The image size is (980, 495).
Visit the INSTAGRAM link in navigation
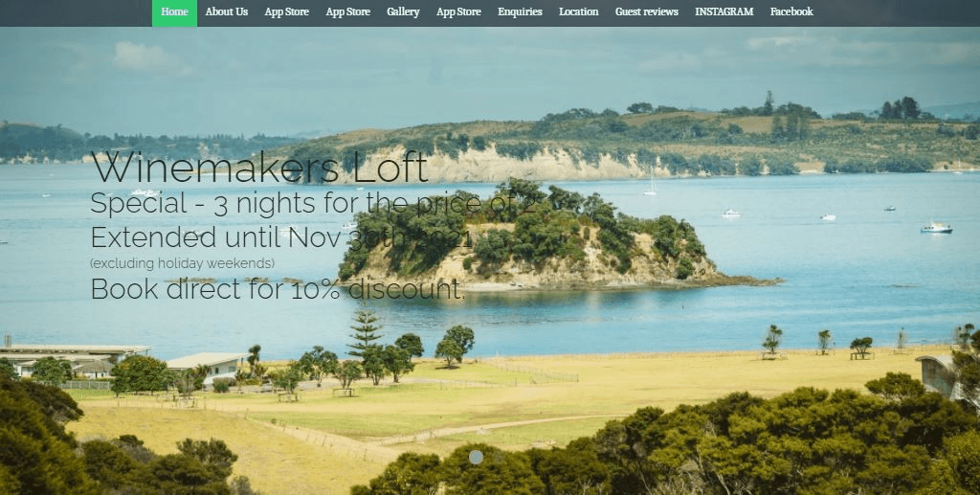724,11
